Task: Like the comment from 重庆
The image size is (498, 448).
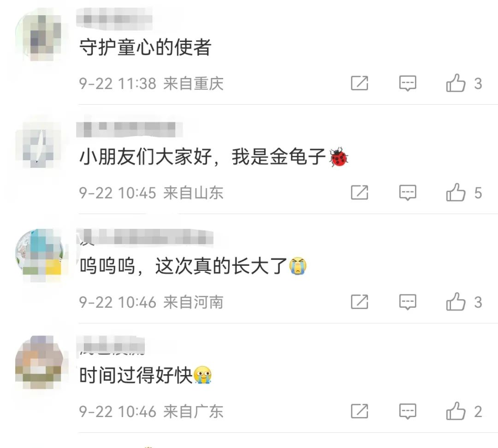Action: pos(456,83)
